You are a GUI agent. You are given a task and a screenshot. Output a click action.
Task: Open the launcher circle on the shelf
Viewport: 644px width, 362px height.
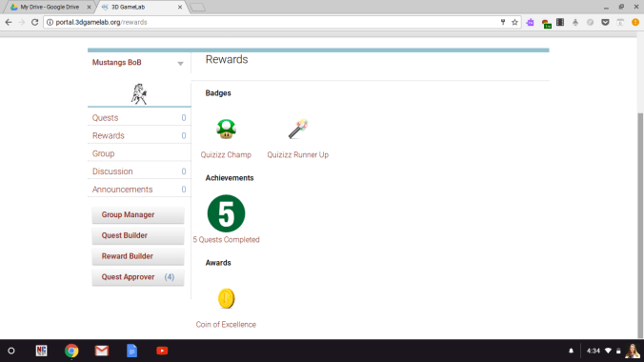click(x=11, y=351)
